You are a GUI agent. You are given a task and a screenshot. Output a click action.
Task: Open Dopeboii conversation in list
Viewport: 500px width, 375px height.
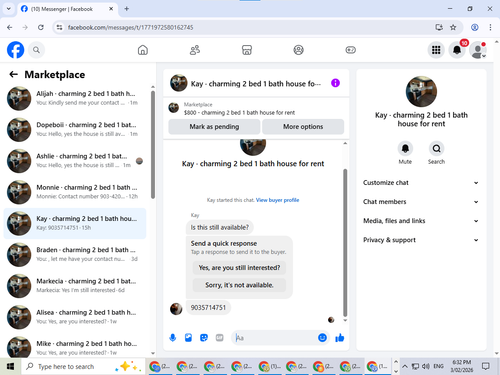coord(75,129)
